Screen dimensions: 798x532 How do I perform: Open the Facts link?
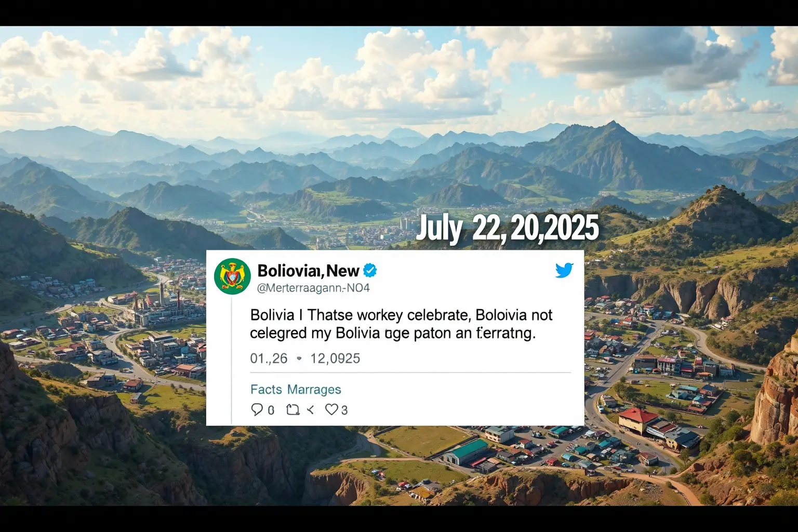(266, 389)
